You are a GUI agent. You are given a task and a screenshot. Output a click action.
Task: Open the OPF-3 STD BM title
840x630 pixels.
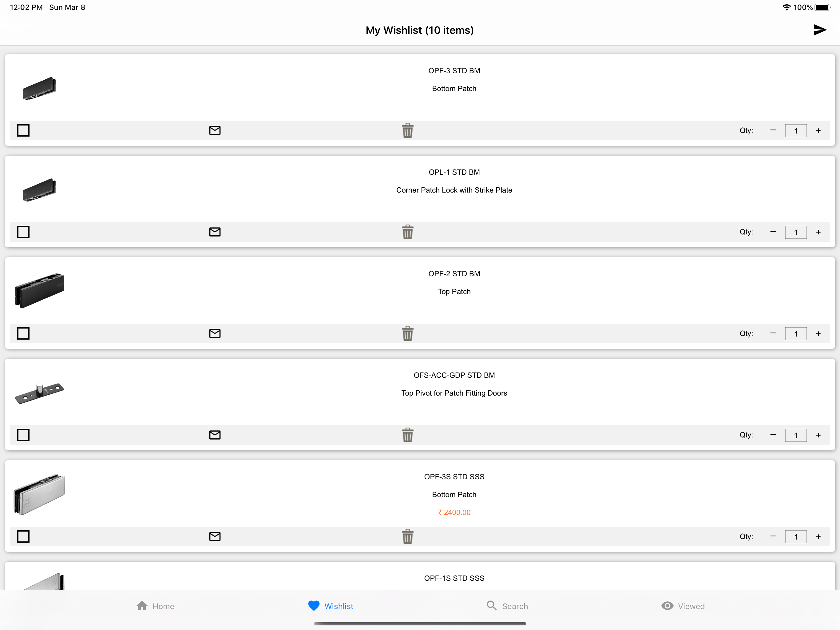pyautogui.click(x=454, y=71)
